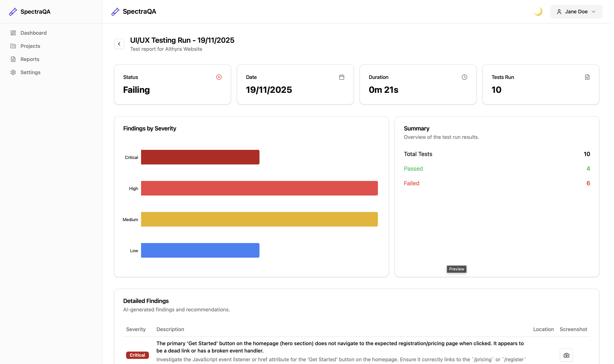Screen dimensions: 614x364
Task: Click the Severity column header
Action: click(x=136, y=329)
